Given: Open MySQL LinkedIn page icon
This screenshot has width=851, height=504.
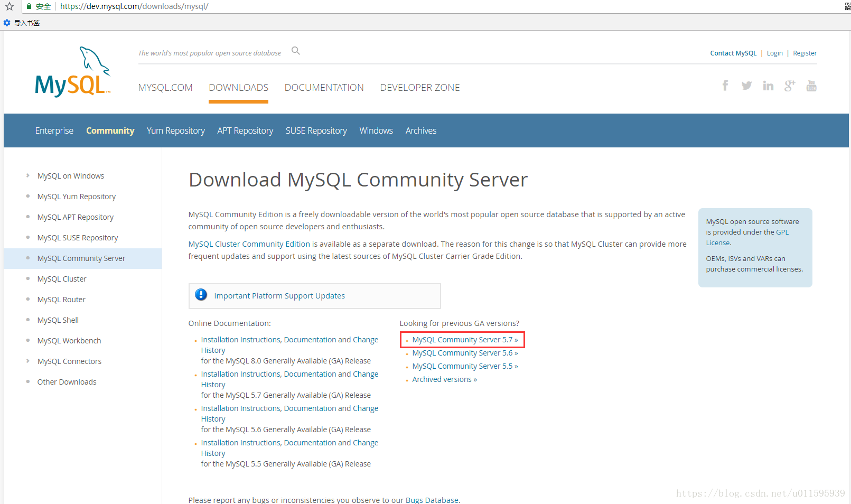Looking at the screenshot, I should tap(768, 86).
